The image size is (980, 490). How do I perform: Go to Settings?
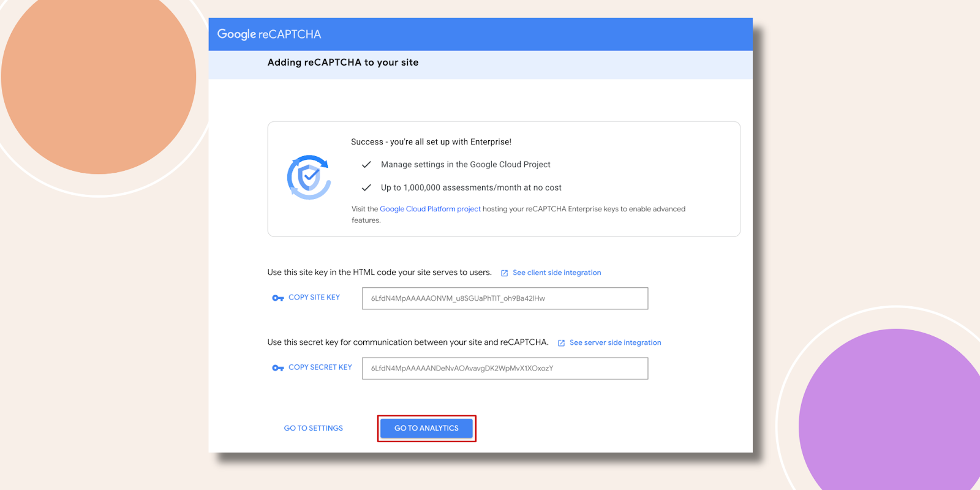pyautogui.click(x=313, y=429)
